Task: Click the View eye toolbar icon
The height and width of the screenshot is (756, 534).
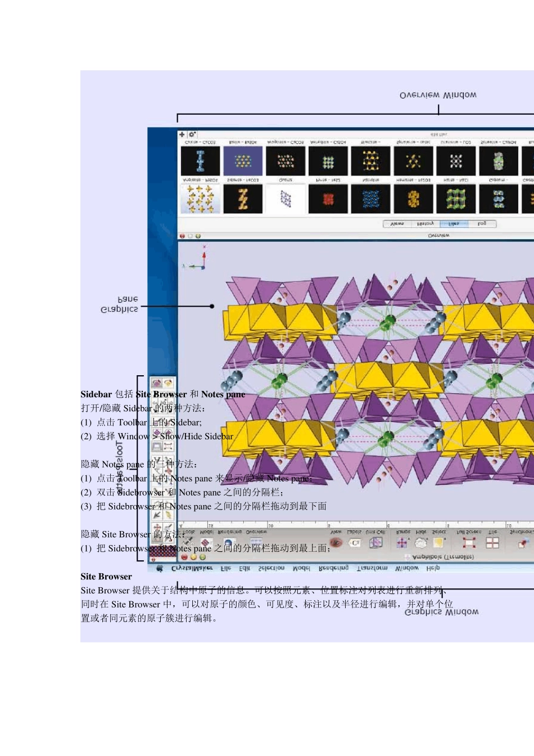Action: point(336,542)
